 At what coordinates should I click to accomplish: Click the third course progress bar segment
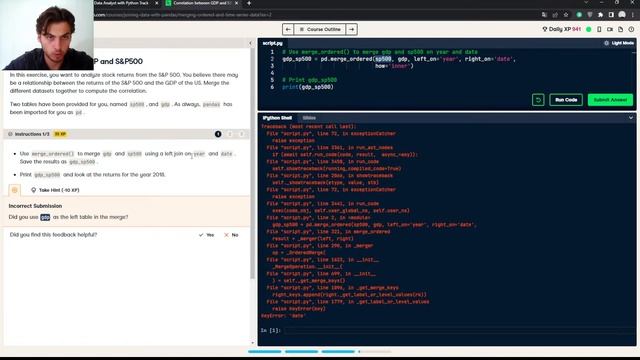(338, 351)
